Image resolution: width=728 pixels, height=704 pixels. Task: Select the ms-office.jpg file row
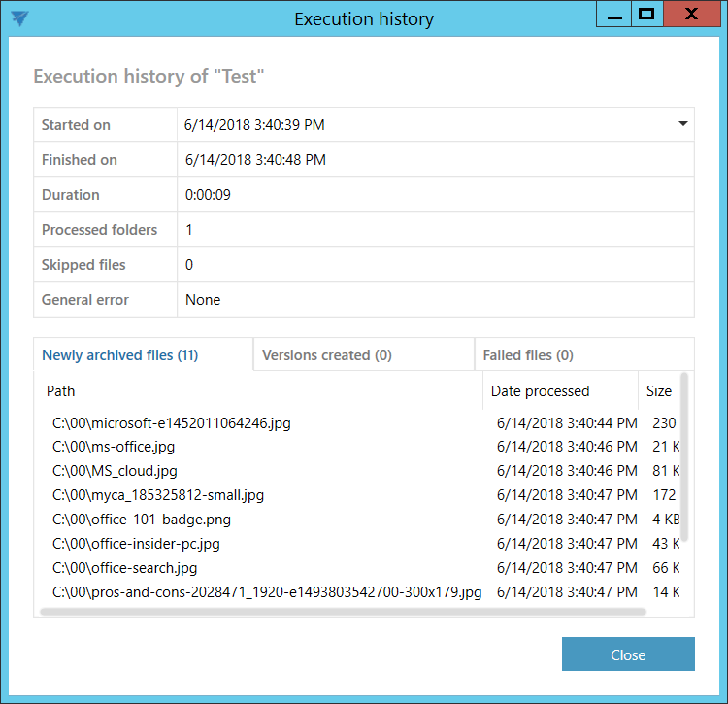click(114, 447)
